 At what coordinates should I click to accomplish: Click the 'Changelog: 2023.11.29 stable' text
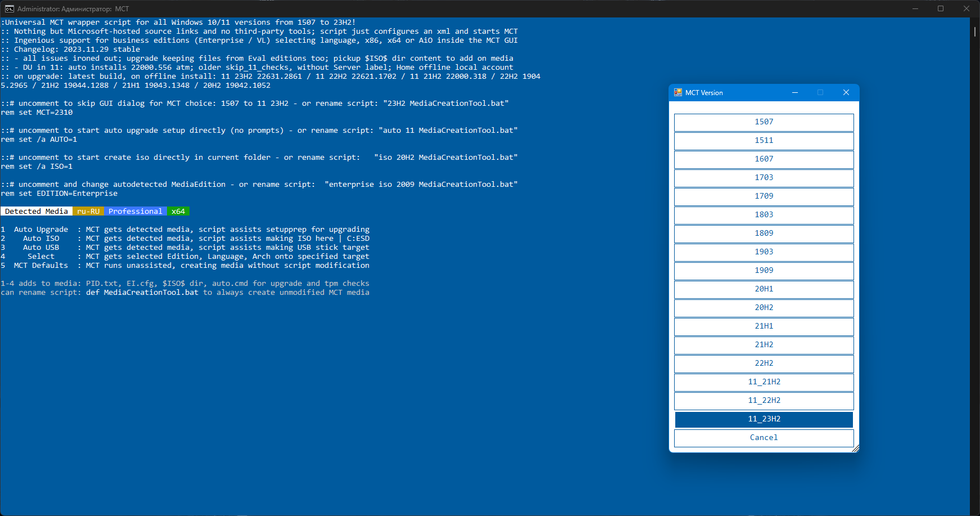click(x=77, y=50)
